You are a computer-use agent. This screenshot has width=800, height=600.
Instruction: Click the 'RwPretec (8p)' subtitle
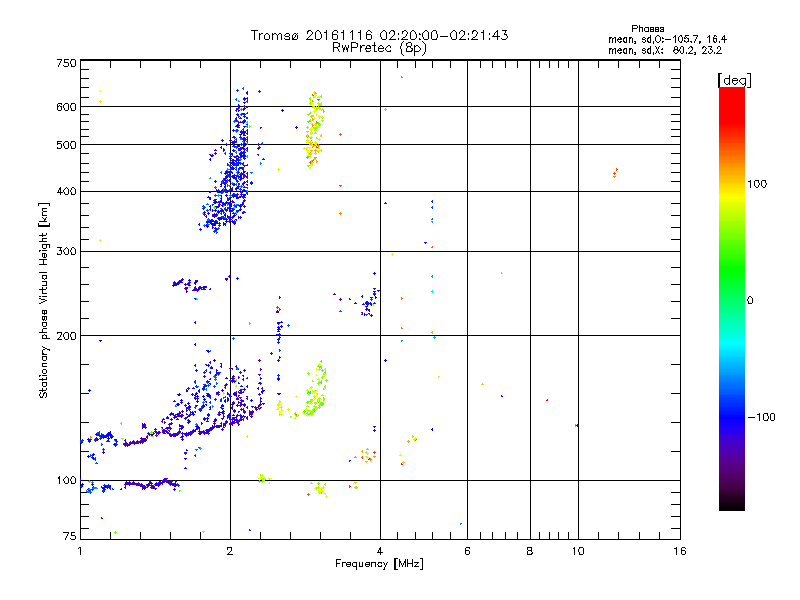pos(379,48)
